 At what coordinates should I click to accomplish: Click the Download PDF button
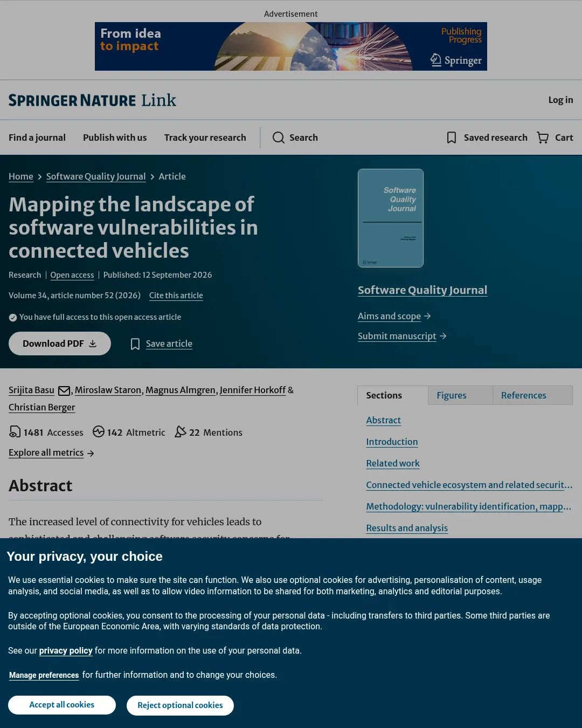click(x=60, y=344)
